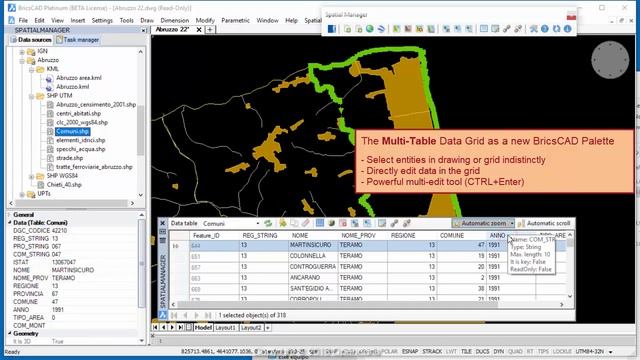The height and width of the screenshot is (360, 640).
Task: Expand the UPTs folder node
Action: pos(22,194)
